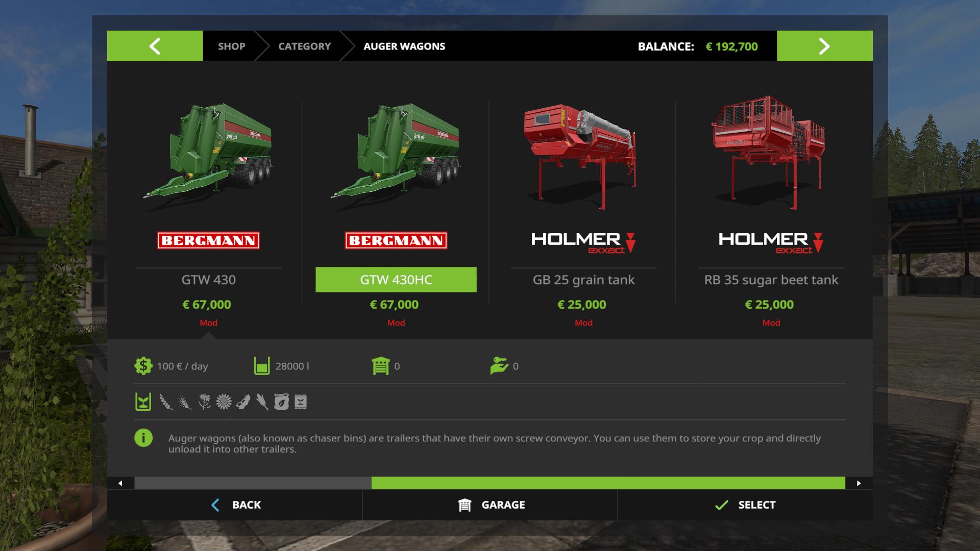Click the green horizontal scrollbar thumb
This screenshot has width=980, height=551.
tap(608, 483)
